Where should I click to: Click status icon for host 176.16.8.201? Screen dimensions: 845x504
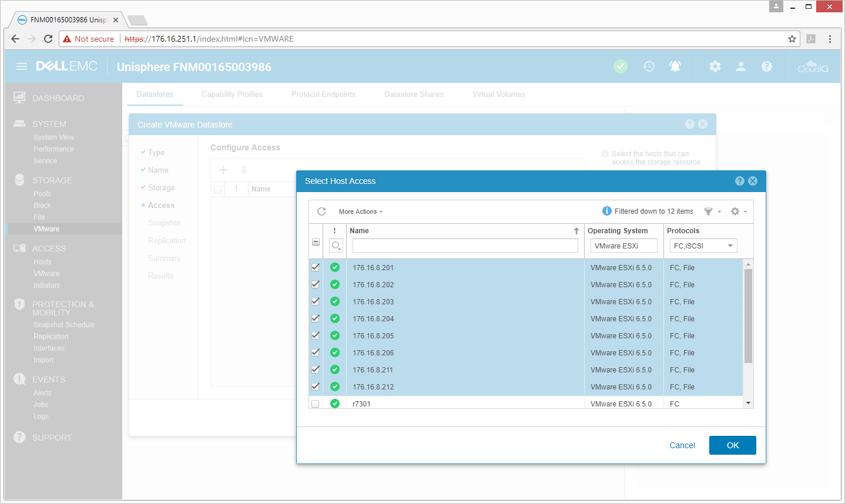(x=335, y=267)
